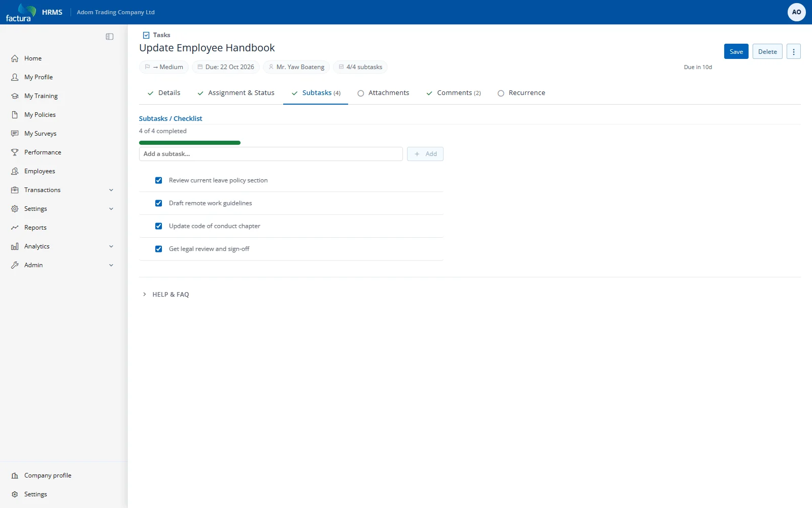This screenshot has width=812, height=508.
Task: Click the Mr. Yaw Boateng assignee chip
Action: (296, 67)
